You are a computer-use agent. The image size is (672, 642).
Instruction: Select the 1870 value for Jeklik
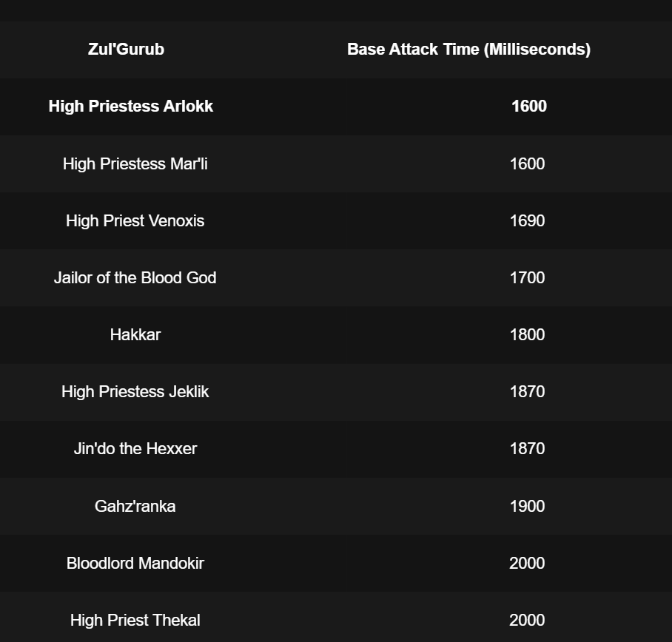pyautogui.click(x=527, y=391)
